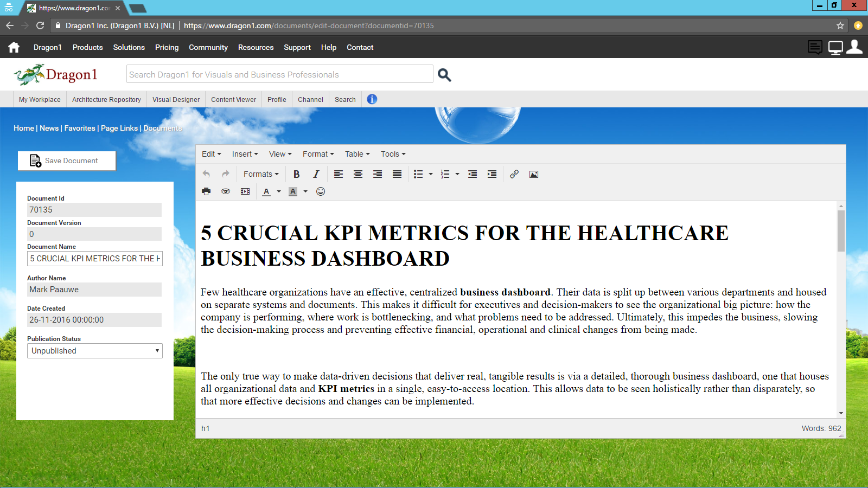The image size is (868, 488).
Task: Click the insert video media icon
Action: [245, 191]
